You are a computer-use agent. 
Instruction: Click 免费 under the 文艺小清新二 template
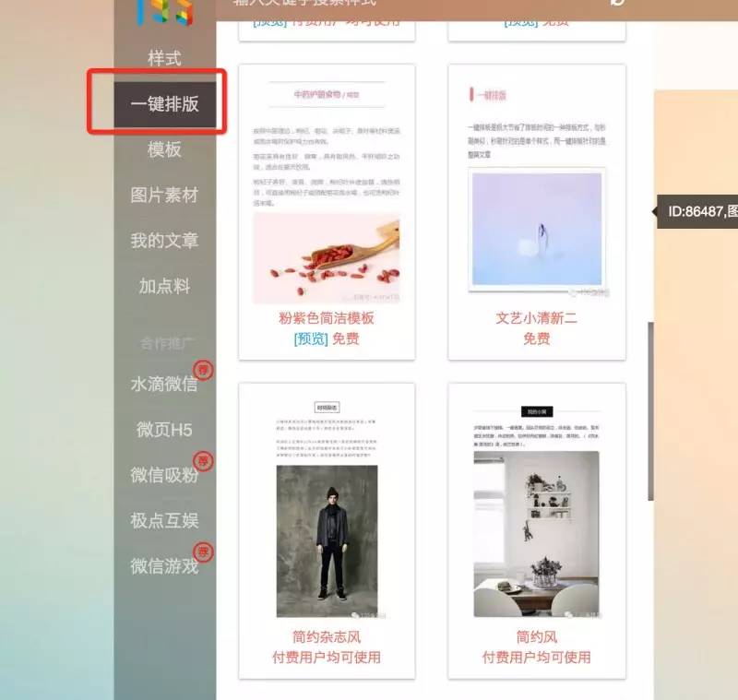pyautogui.click(x=536, y=339)
